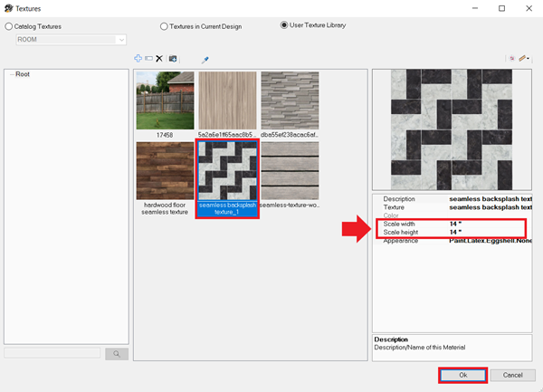
Task: Click the small red icon above the preview
Action: pyautogui.click(x=512, y=59)
